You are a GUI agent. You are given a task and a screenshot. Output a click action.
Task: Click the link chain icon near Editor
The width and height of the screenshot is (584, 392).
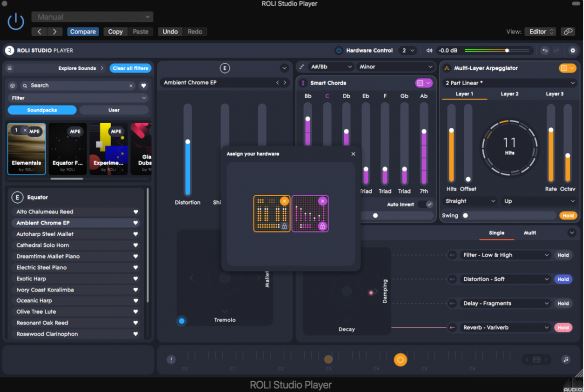pyautogui.click(x=568, y=32)
